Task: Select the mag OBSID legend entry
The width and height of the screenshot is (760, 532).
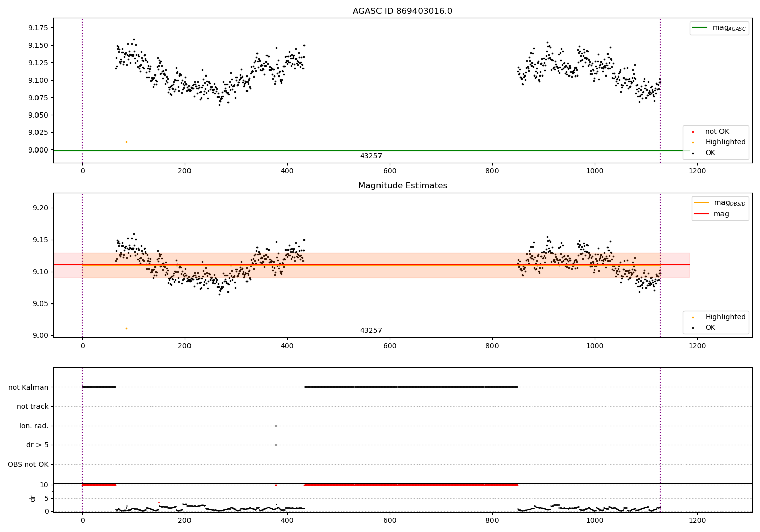Action: (x=719, y=203)
